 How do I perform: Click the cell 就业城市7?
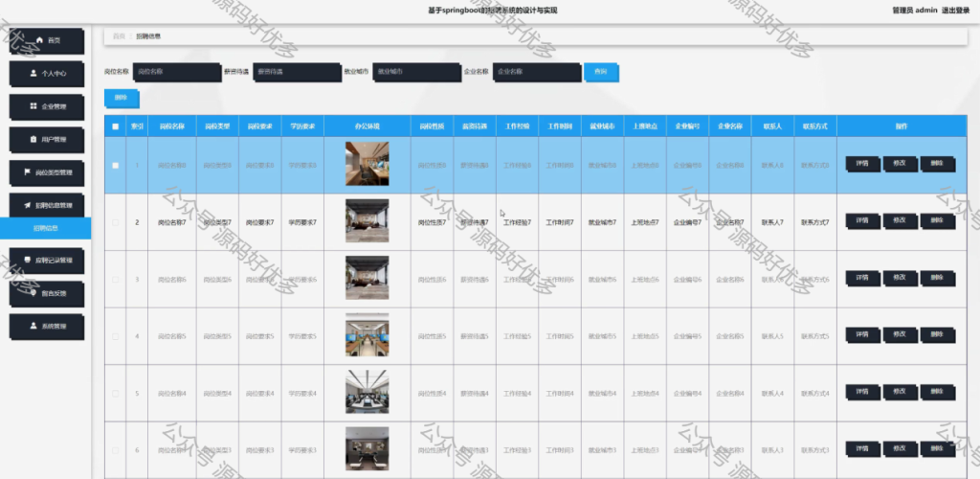(x=603, y=222)
